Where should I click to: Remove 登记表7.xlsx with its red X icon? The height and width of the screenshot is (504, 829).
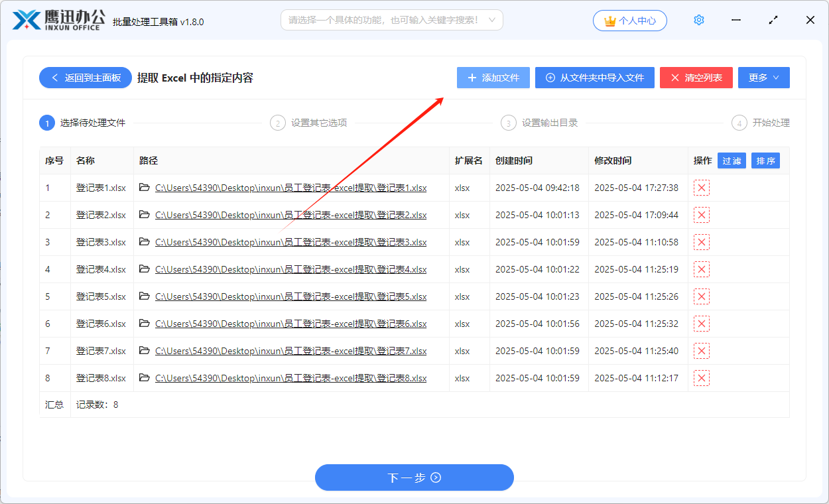pyautogui.click(x=702, y=351)
